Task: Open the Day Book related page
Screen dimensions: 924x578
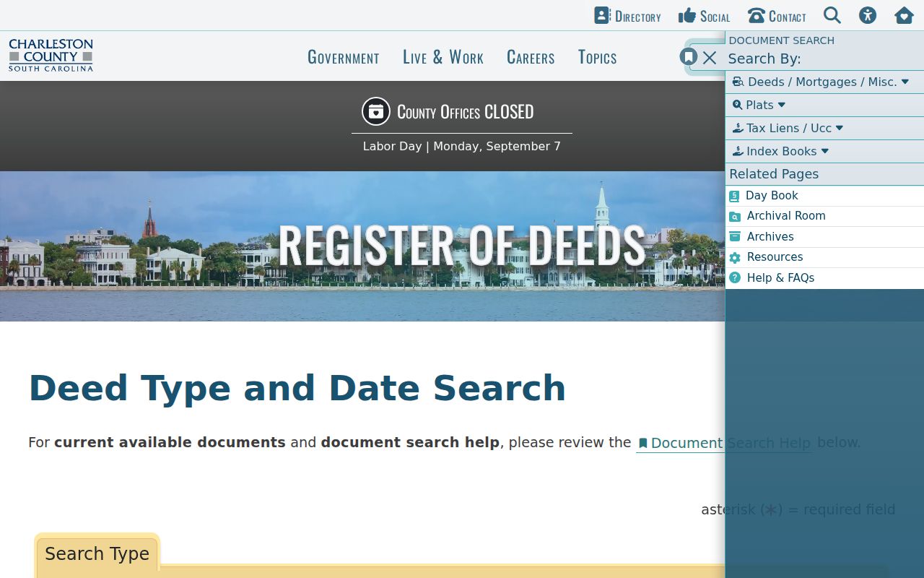Action: [824, 196]
